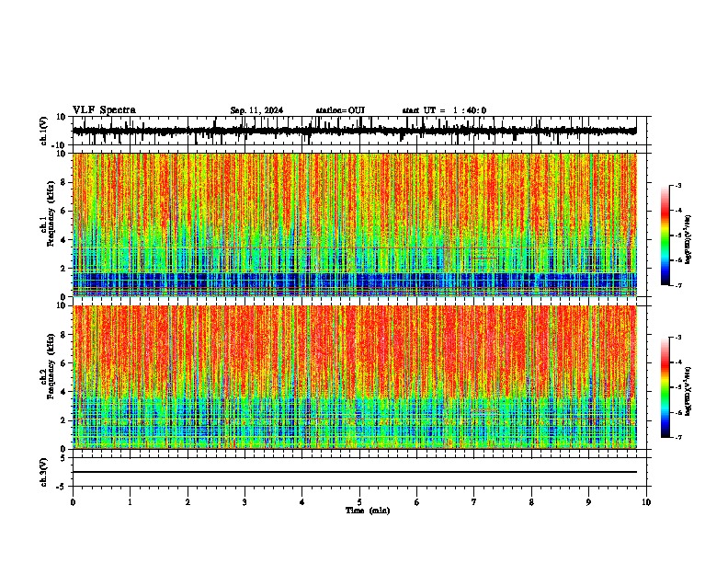Click the time axis tick label "7"
The width and height of the screenshot is (728, 563).
point(474,502)
